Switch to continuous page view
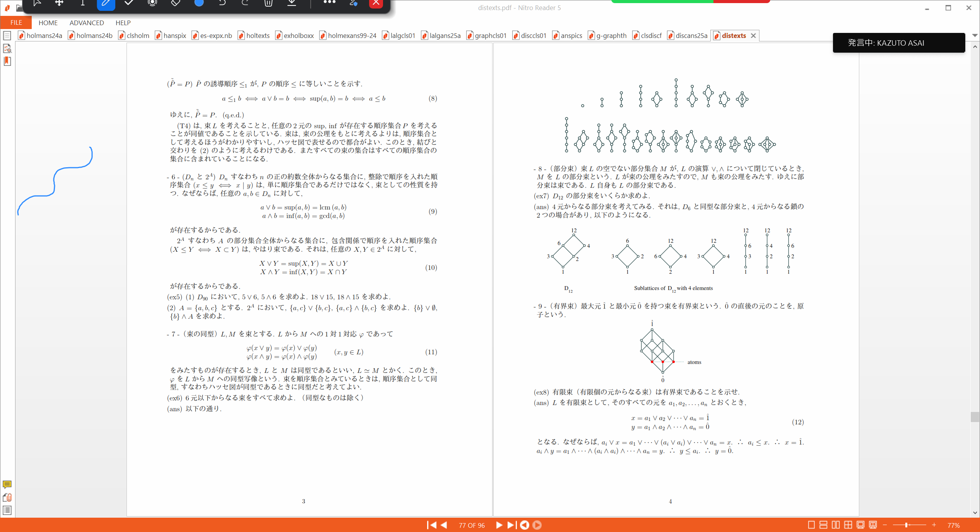980x532 pixels. click(823, 525)
